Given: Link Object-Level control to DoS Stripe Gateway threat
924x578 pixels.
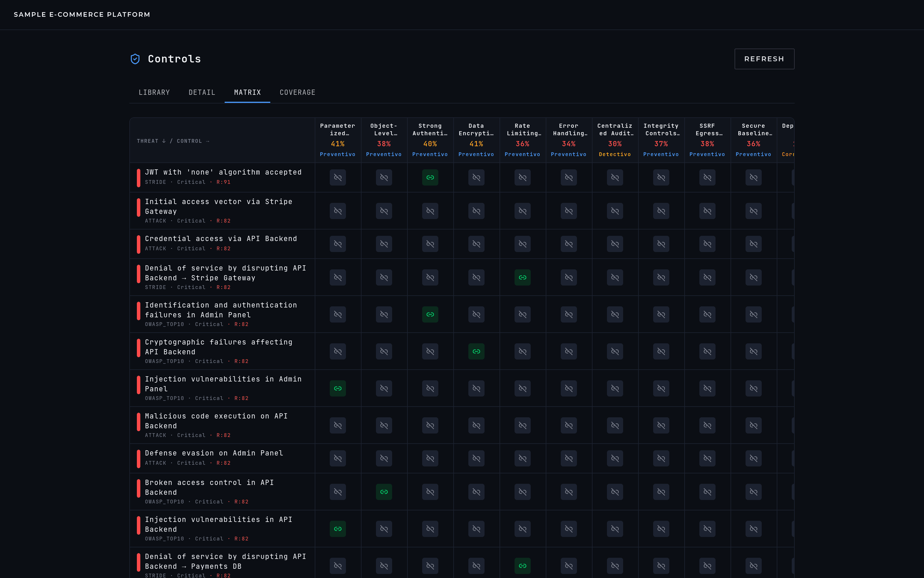Looking at the screenshot, I should tap(384, 277).
